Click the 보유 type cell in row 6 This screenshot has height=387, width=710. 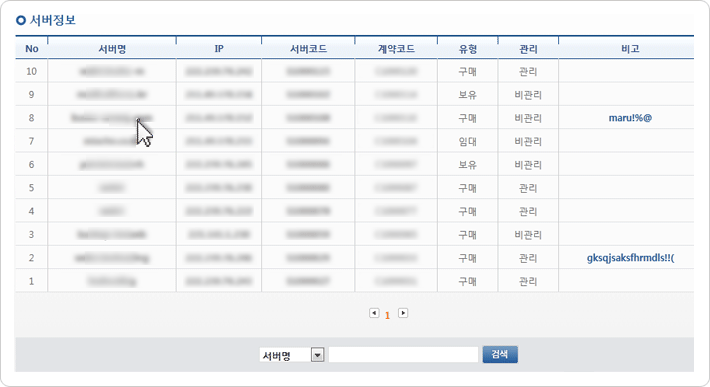pos(467,164)
